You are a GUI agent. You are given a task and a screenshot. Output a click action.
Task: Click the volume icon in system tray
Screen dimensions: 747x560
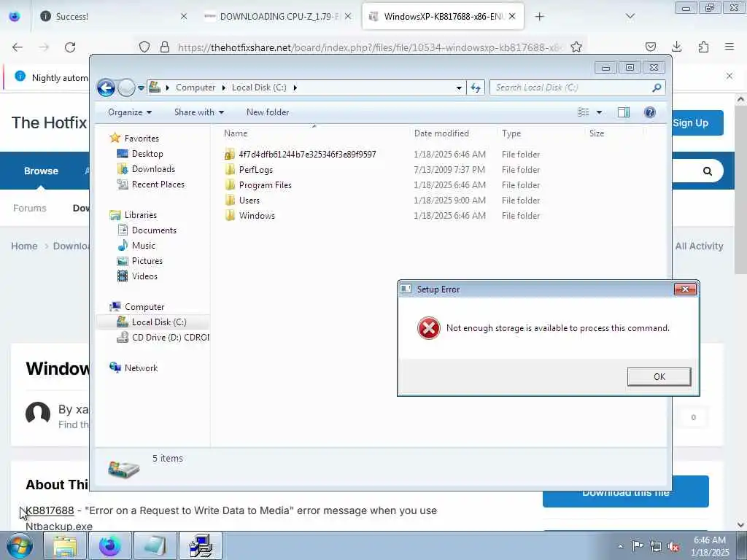point(673,546)
